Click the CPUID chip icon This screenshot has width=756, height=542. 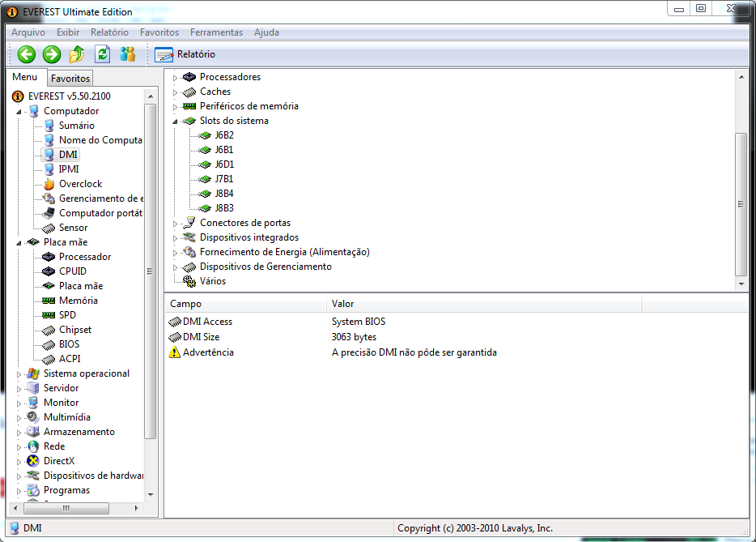click(49, 271)
